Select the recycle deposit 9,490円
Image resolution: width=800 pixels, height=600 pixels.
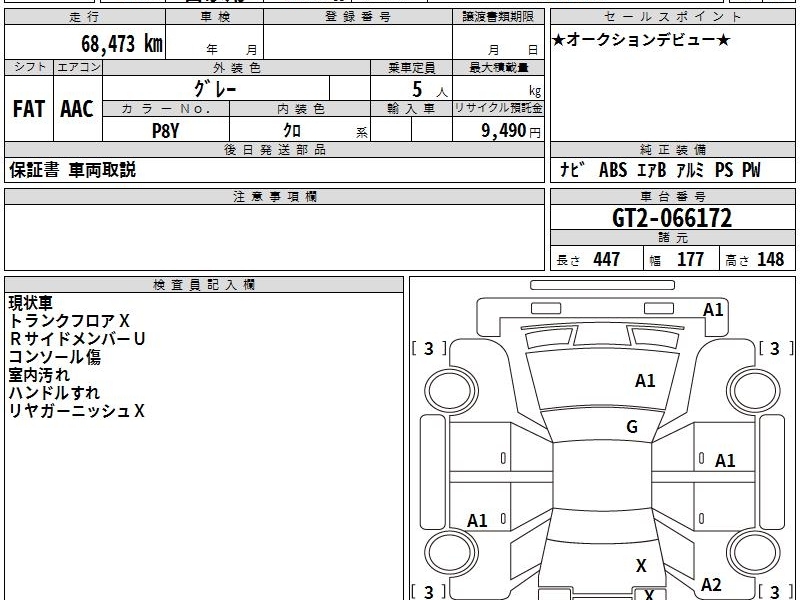[511, 131]
